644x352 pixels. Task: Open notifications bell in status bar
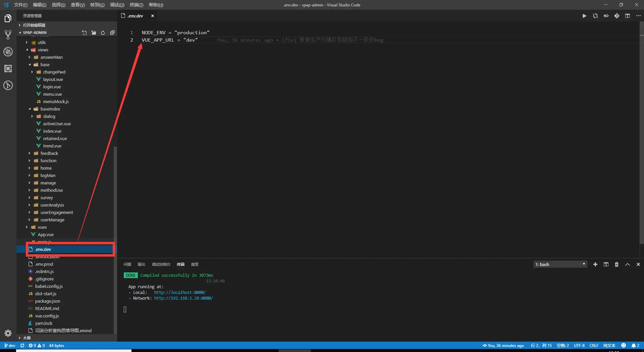(x=635, y=345)
